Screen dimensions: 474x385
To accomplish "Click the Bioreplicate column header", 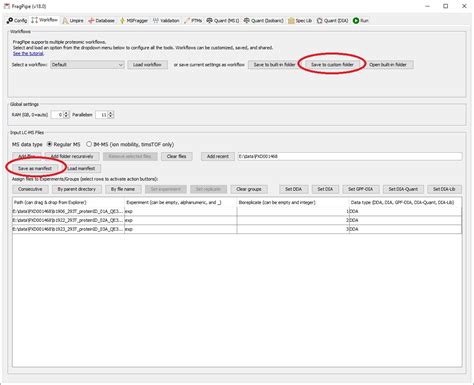I will pos(293,202).
